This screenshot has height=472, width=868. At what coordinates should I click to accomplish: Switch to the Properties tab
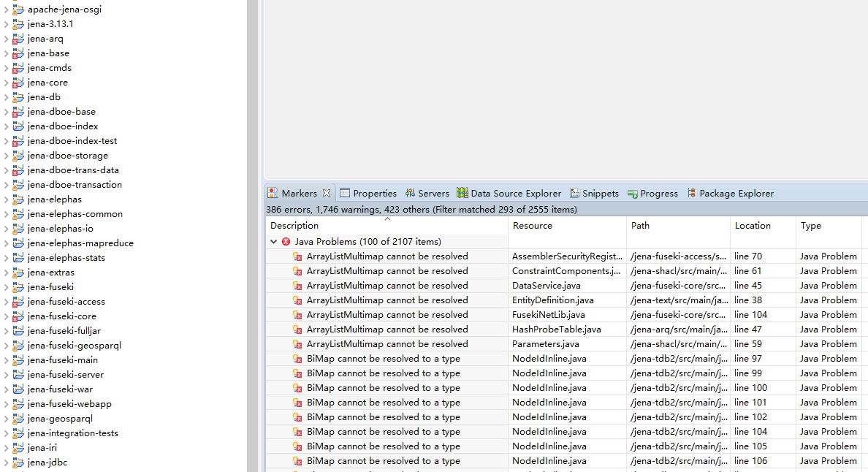pyautogui.click(x=368, y=193)
